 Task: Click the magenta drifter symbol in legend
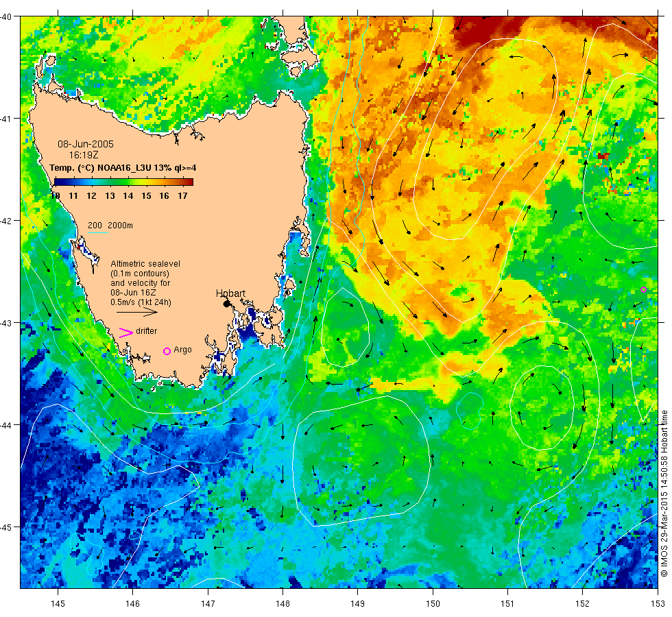click(125, 332)
